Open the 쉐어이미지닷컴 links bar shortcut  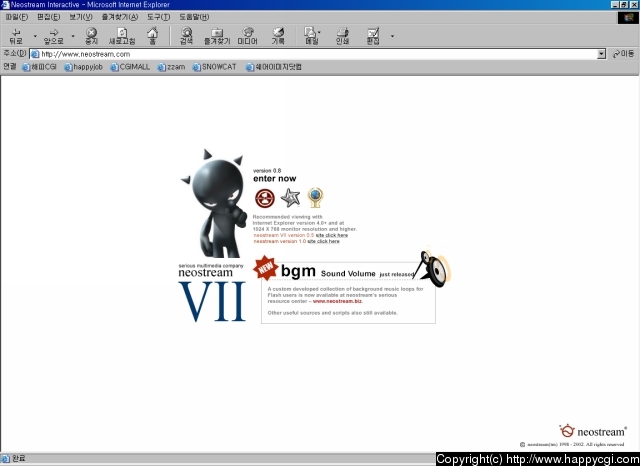(273, 67)
